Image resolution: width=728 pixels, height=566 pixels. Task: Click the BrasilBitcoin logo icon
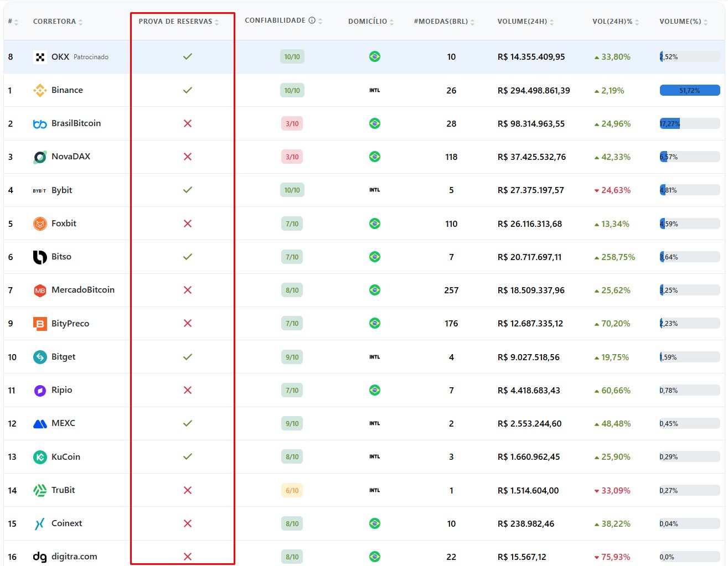40,124
